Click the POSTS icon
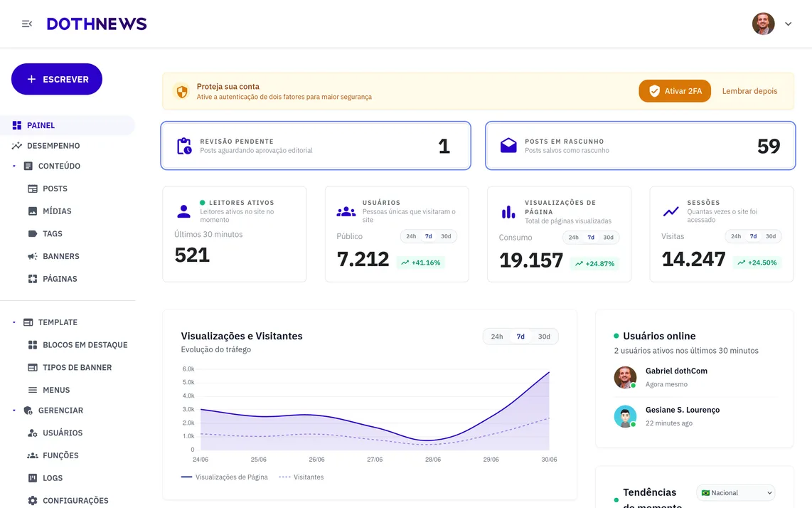Viewport: 812px width, 508px height. click(33, 189)
